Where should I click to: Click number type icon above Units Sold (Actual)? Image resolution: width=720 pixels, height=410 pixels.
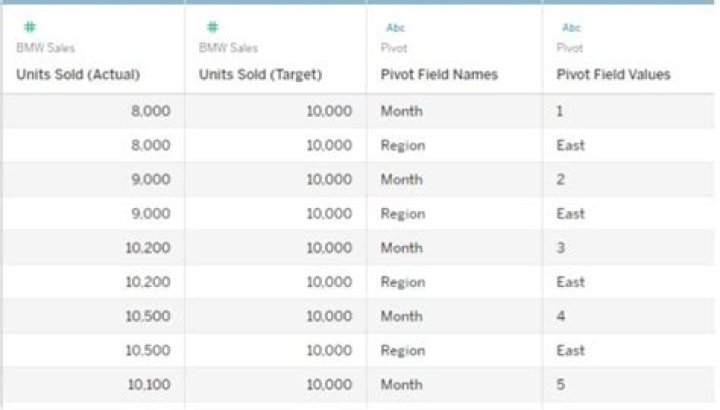(x=30, y=27)
